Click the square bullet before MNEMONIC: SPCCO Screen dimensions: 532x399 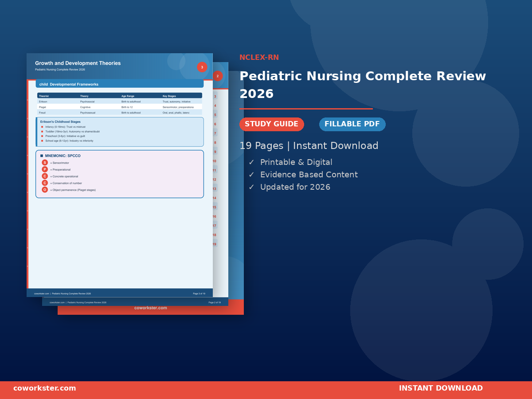click(x=42, y=156)
